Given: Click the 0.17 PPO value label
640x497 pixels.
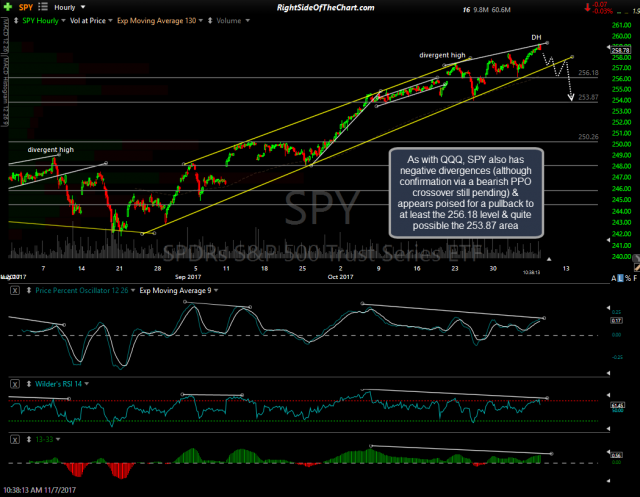Looking at the screenshot, I should click(616, 321).
